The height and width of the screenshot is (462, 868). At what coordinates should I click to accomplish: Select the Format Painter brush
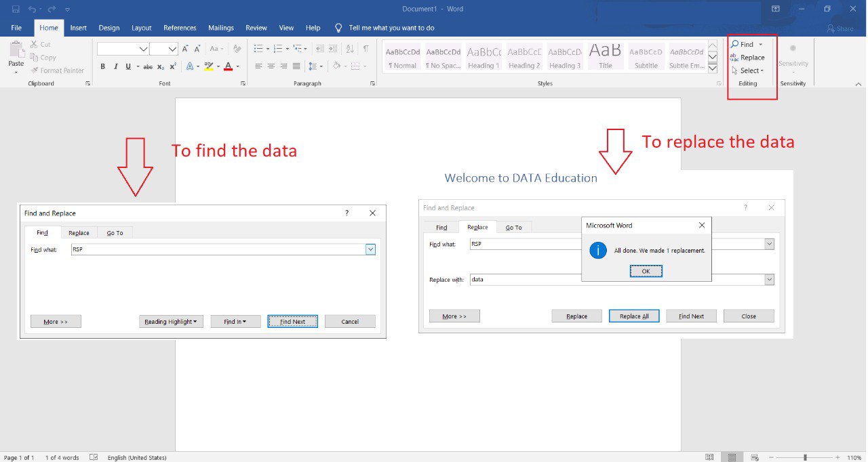[34, 70]
